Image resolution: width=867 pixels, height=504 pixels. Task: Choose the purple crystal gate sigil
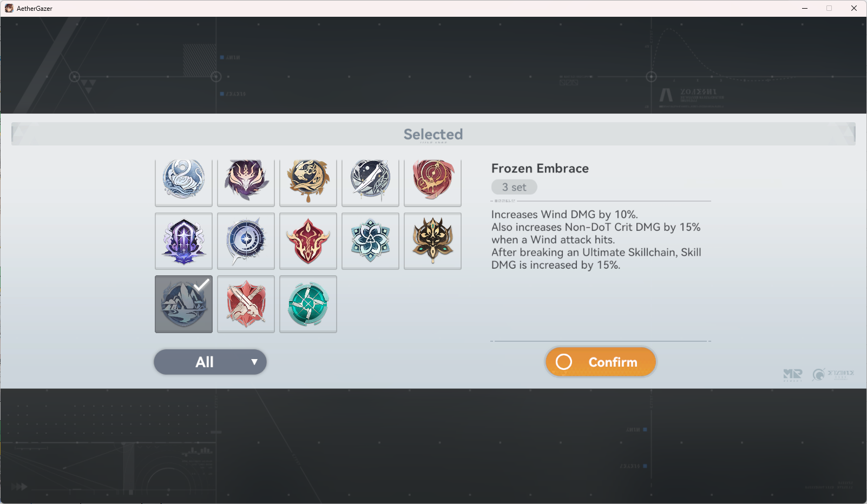[x=183, y=241]
